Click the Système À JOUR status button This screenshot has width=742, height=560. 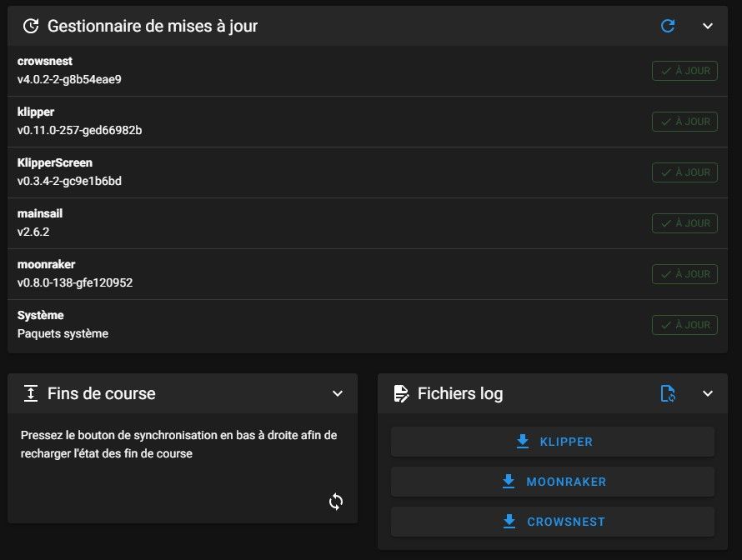coord(684,325)
